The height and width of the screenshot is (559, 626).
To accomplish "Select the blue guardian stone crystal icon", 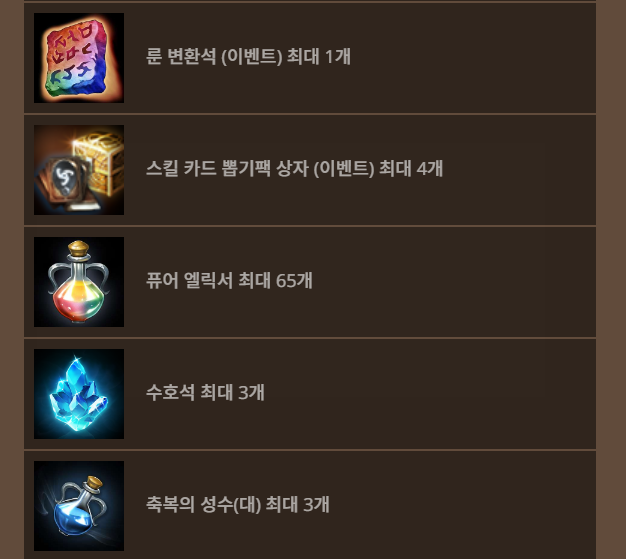I will [79, 394].
